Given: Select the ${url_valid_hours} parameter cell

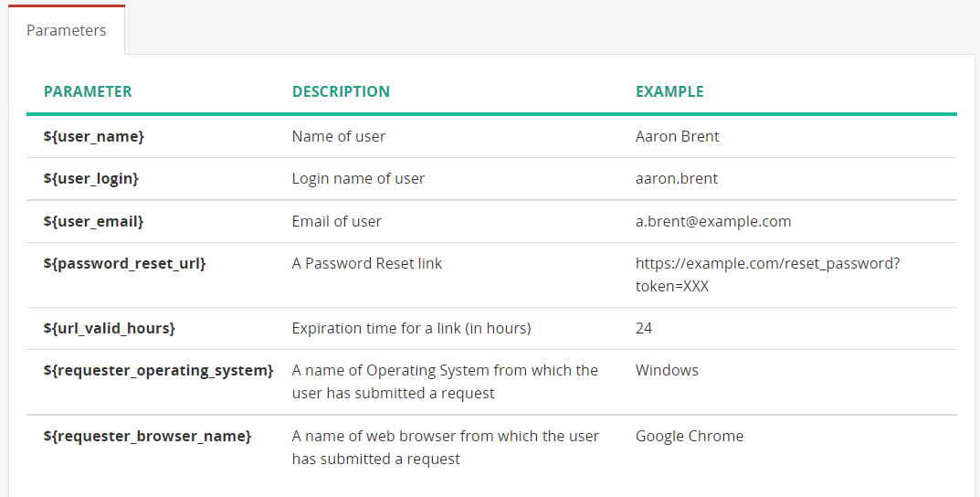Looking at the screenshot, I should [110, 328].
